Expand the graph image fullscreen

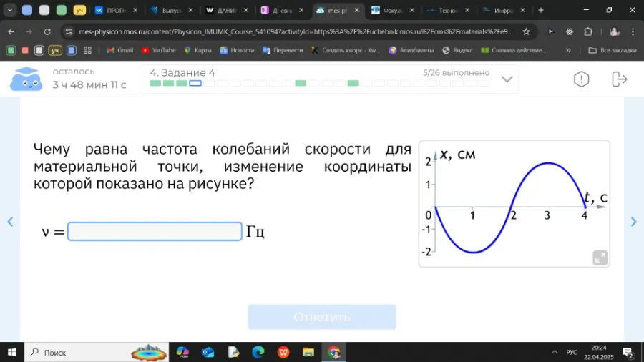pos(600,258)
